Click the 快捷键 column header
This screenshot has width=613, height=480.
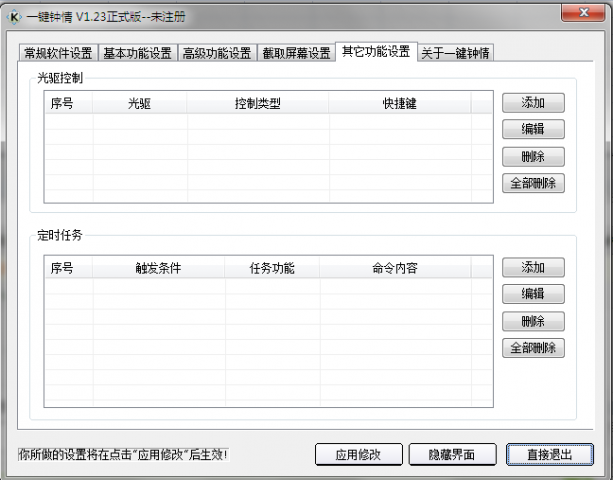(x=400, y=103)
